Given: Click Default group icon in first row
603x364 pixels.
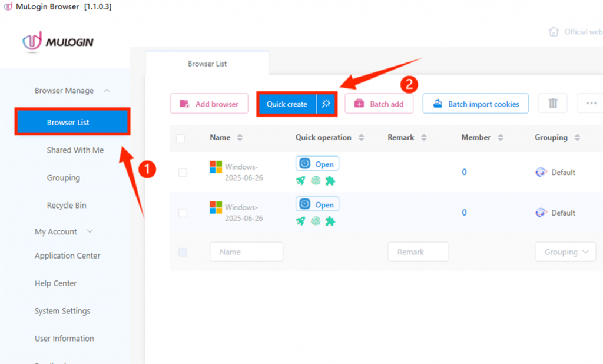Looking at the screenshot, I should (541, 172).
